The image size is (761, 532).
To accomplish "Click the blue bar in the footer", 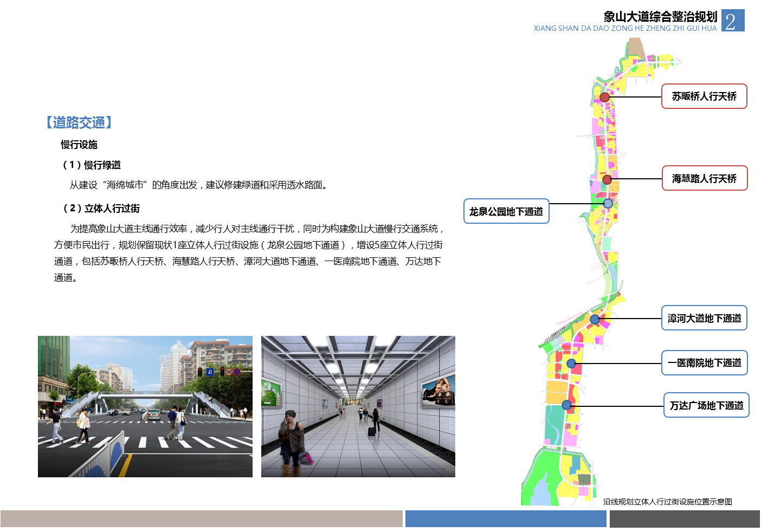I will pos(505,518).
